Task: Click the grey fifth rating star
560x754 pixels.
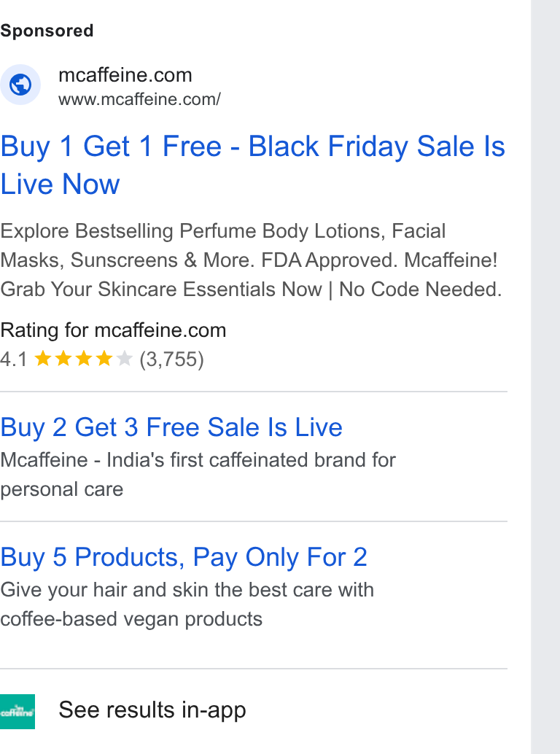Action: [x=124, y=359]
